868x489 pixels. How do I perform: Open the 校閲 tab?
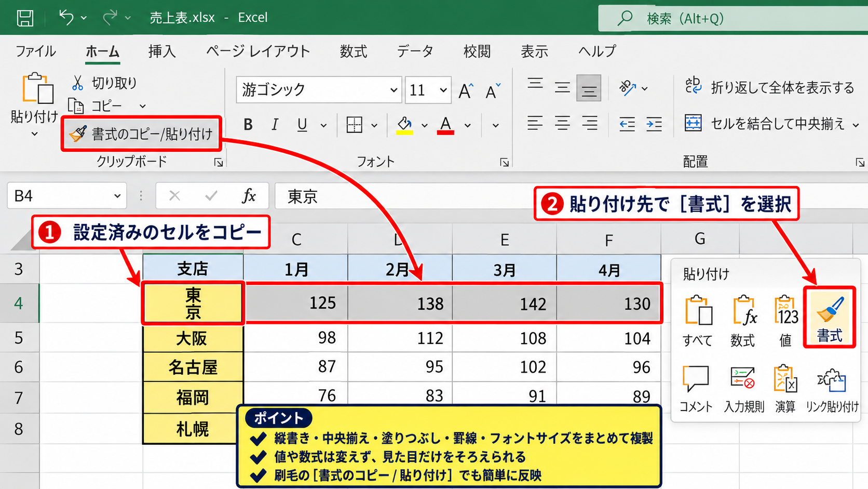(x=477, y=51)
